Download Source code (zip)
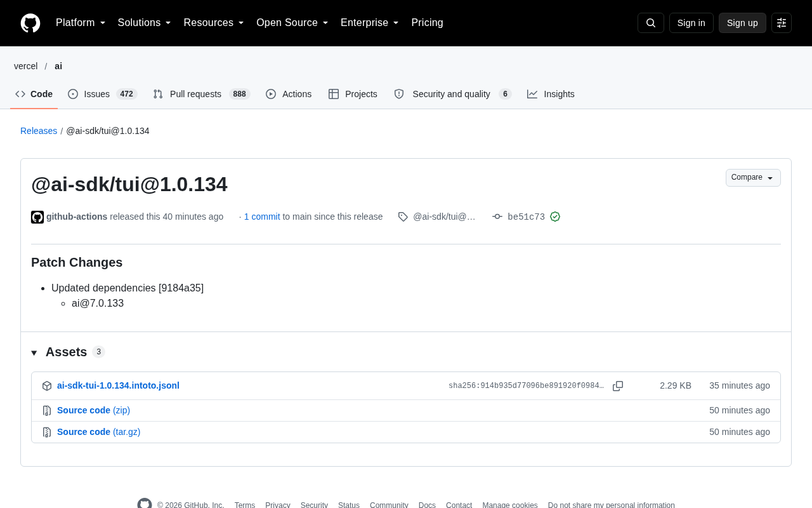 93,410
